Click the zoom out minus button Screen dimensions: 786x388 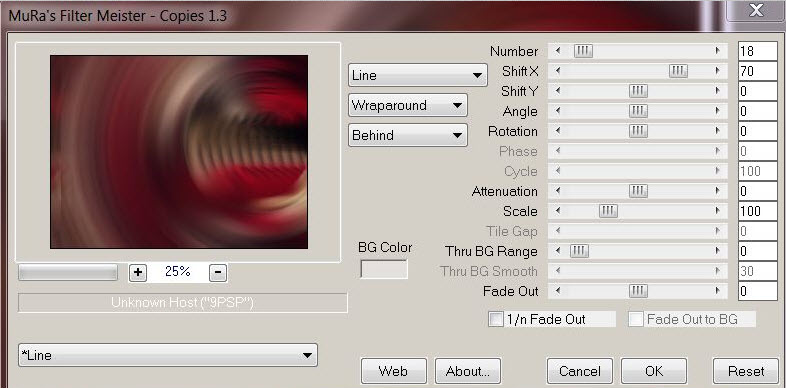[217, 273]
